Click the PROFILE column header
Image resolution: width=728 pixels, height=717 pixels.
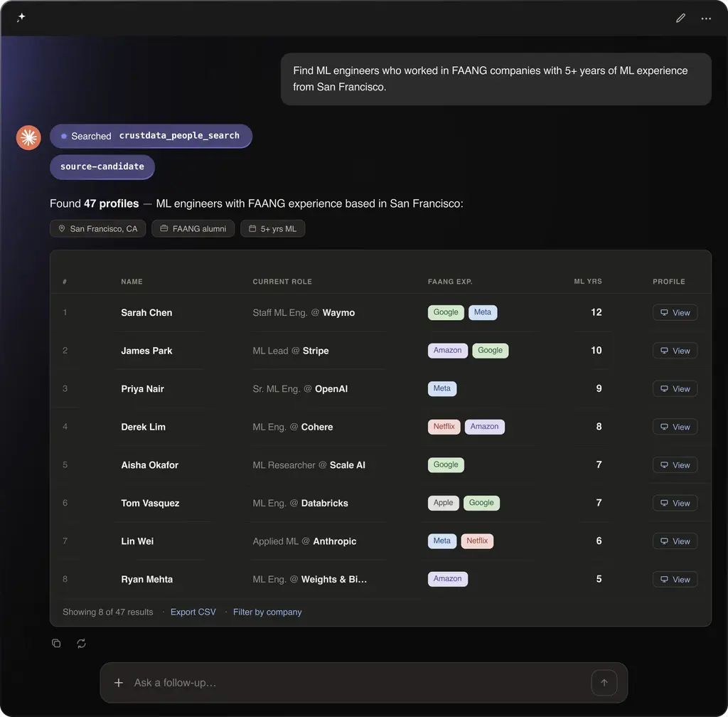tap(669, 282)
